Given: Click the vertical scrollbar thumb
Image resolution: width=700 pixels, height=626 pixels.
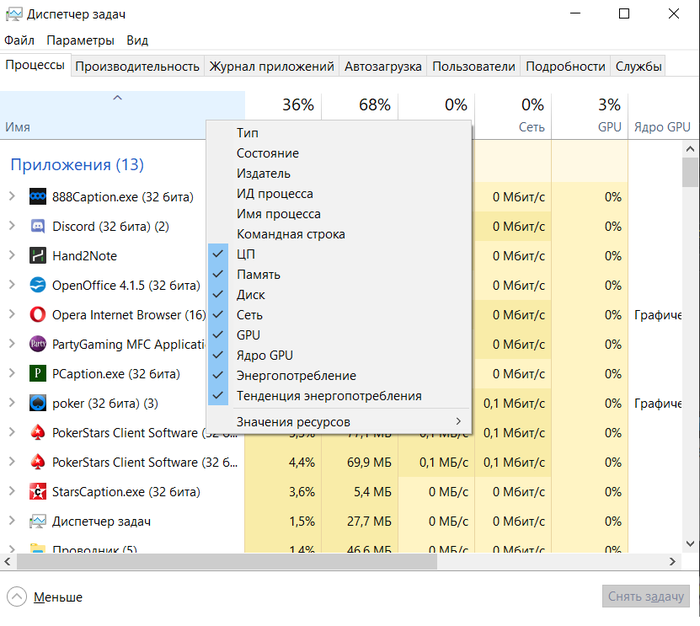Looking at the screenshot, I should click(690, 172).
